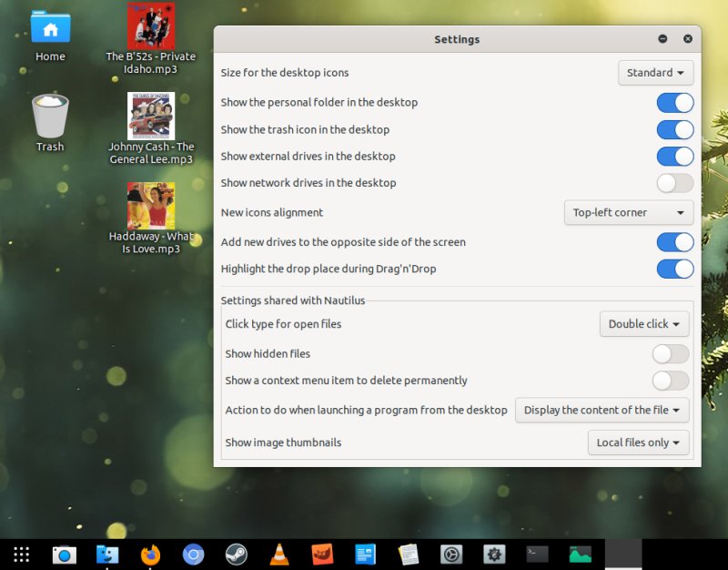The image size is (728, 570).
Task: Open Firefox from the taskbar
Action: [150, 554]
